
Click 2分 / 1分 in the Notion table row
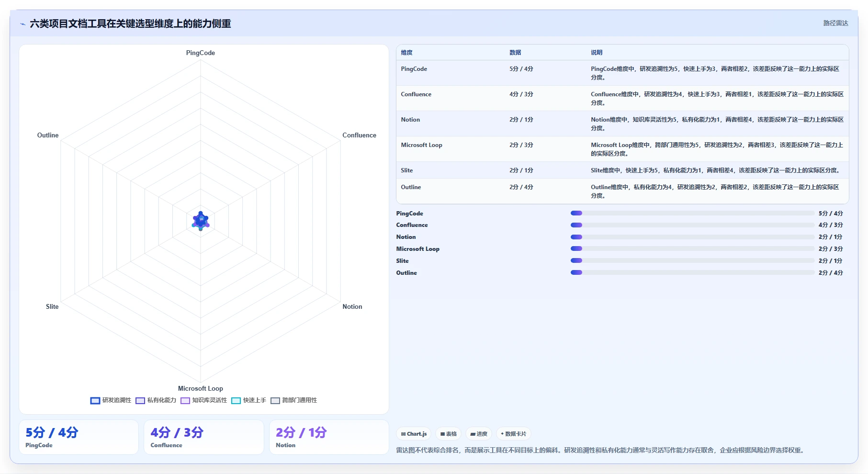[521, 120]
